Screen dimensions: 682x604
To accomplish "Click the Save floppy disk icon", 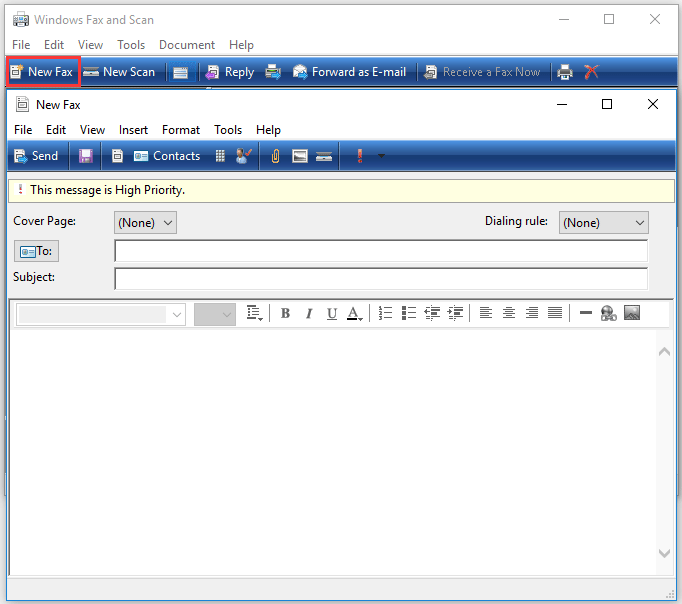I will 86,156.
